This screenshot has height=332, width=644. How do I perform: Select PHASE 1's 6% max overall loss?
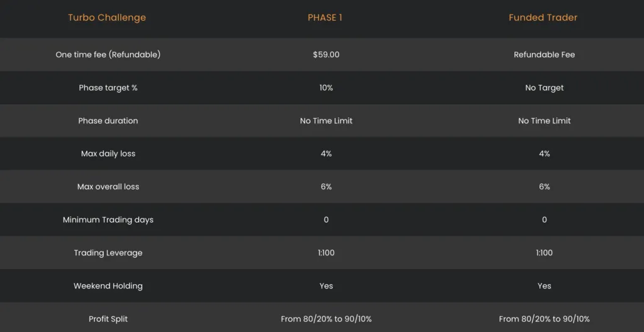(326, 187)
